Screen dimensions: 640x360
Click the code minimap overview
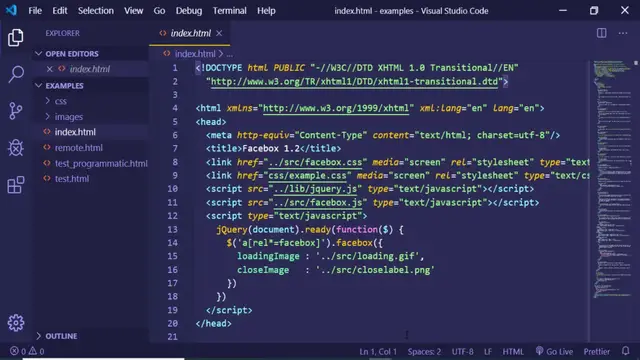click(x=611, y=180)
